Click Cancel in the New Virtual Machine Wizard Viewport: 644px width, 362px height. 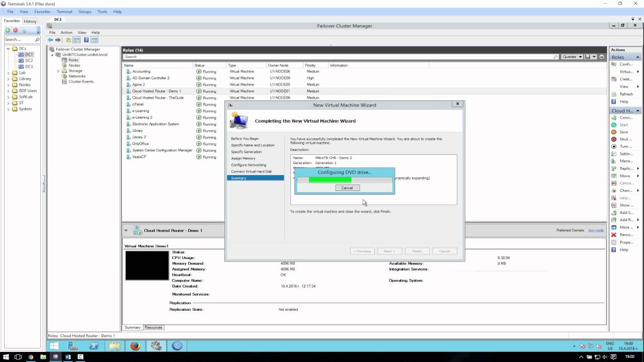point(444,251)
